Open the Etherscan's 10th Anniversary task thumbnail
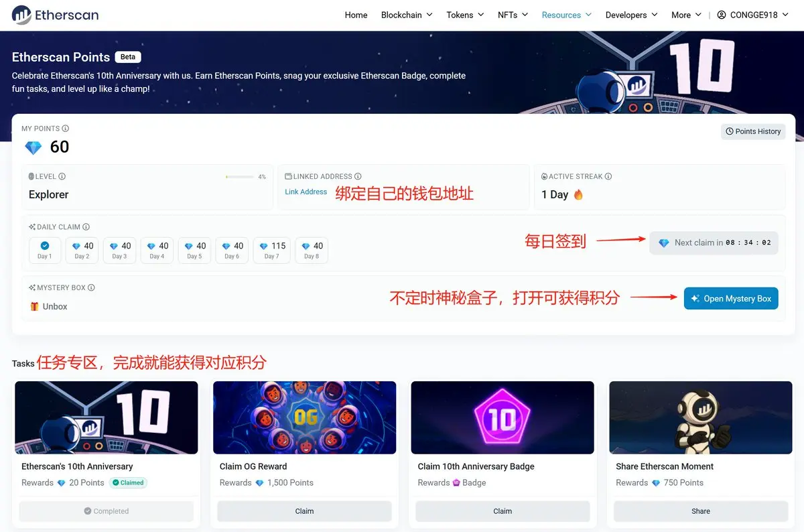 107,417
